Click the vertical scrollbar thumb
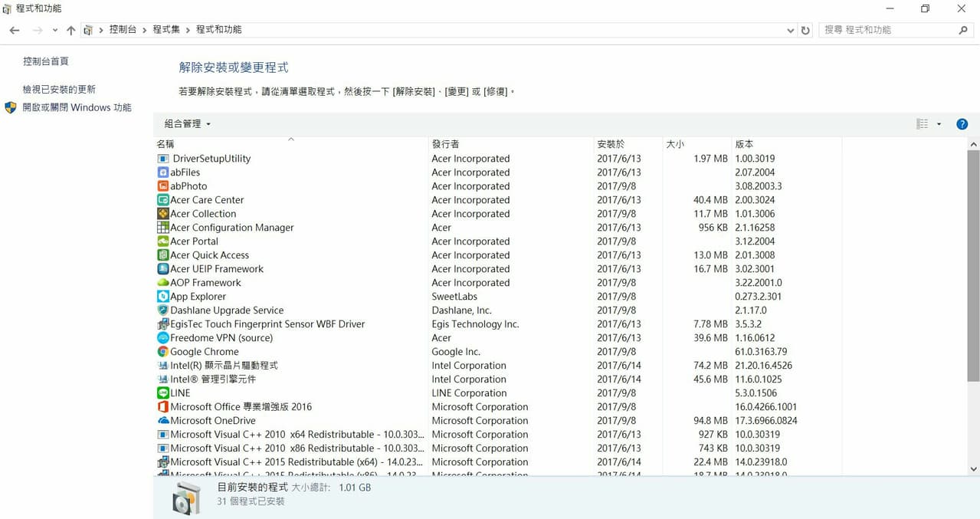 point(973,266)
